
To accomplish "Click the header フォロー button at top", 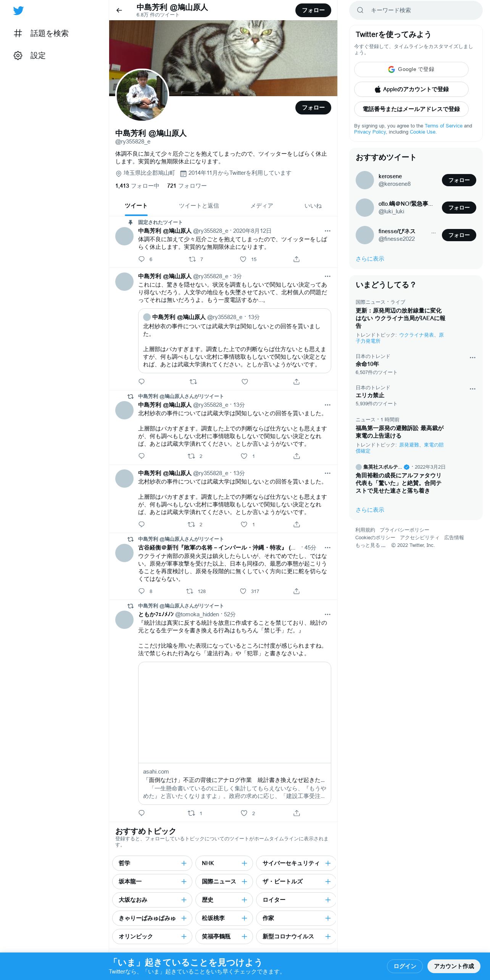I will point(313,10).
